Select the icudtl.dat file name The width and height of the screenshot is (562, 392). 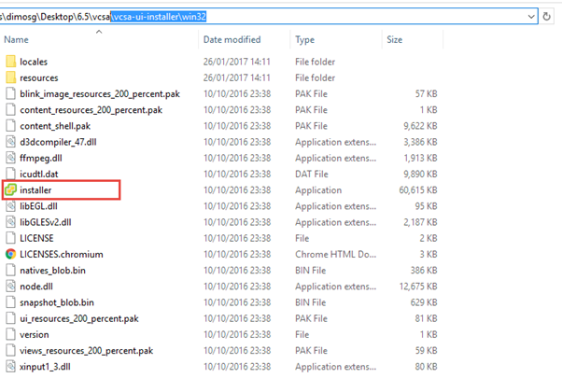38,174
